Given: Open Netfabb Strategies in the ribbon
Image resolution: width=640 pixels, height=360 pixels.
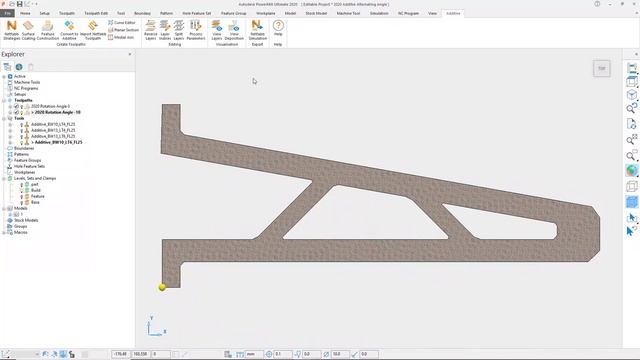Looking at the screenshot, I should point(11,30).
